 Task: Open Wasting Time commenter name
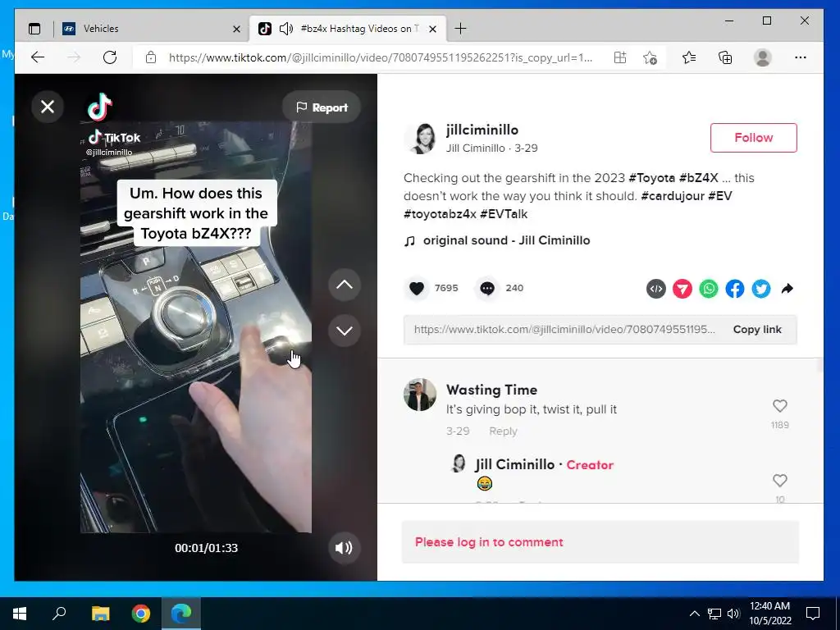tap(492, 390)
